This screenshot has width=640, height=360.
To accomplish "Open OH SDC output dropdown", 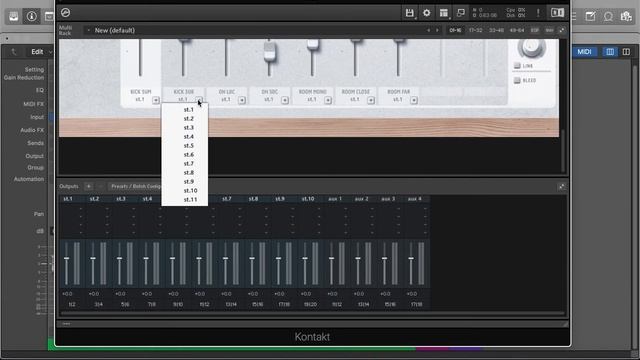I will coord(285,100).
